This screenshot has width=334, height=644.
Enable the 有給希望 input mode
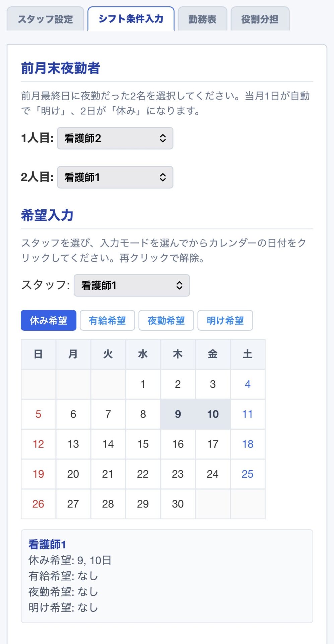(x=107, y=321)
